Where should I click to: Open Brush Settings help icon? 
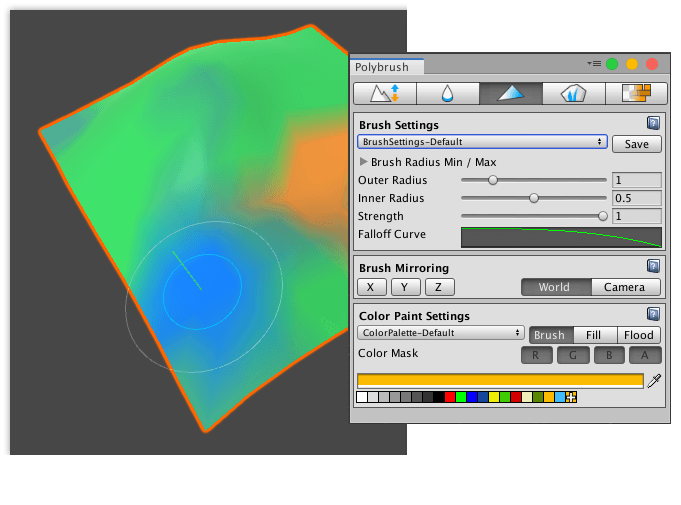pos(653,123)
